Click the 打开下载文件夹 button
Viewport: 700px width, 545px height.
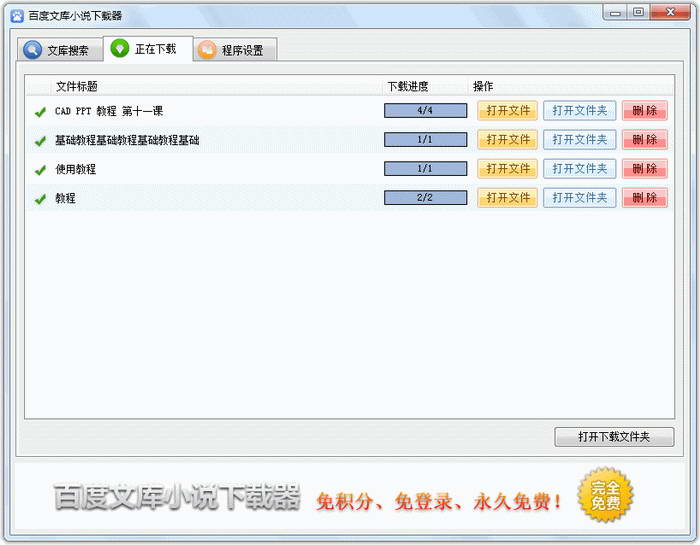(614, 437)
